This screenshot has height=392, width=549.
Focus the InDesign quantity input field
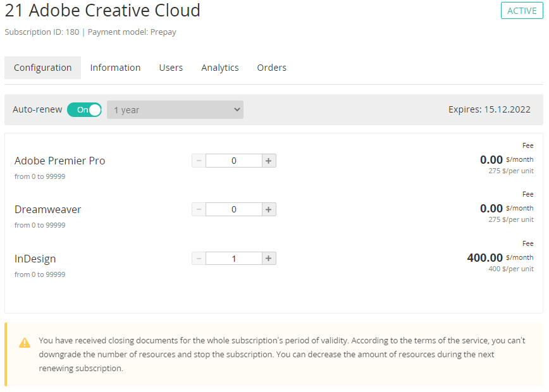[x=234, y=259]
